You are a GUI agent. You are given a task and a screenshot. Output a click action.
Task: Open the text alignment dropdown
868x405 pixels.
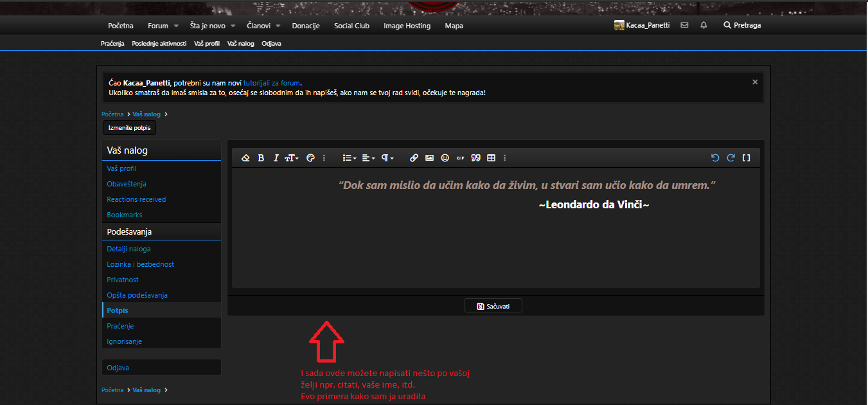click(x=368, y=158)
